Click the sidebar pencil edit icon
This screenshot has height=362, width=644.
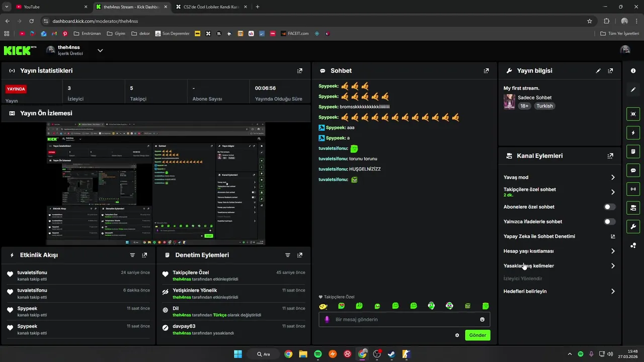[633, 89]
